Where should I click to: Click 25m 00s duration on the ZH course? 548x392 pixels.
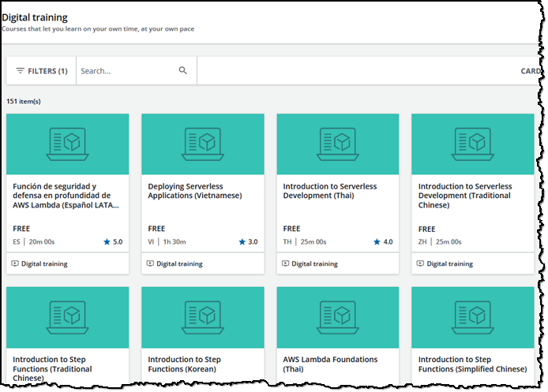[449, 241]
